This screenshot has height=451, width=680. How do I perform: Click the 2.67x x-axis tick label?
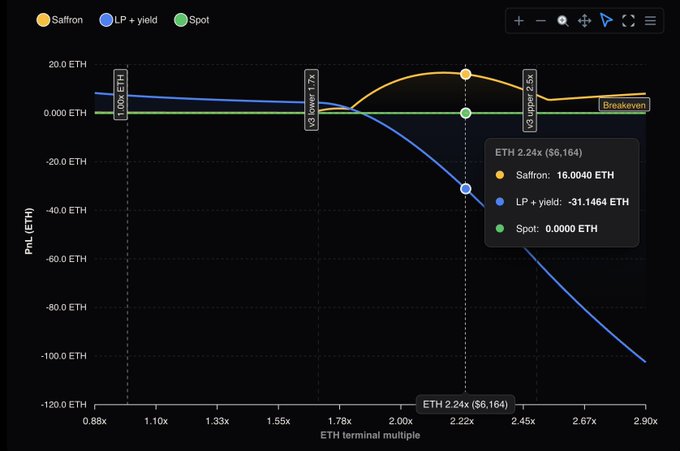pyautogui.click(x=584, y=421)
